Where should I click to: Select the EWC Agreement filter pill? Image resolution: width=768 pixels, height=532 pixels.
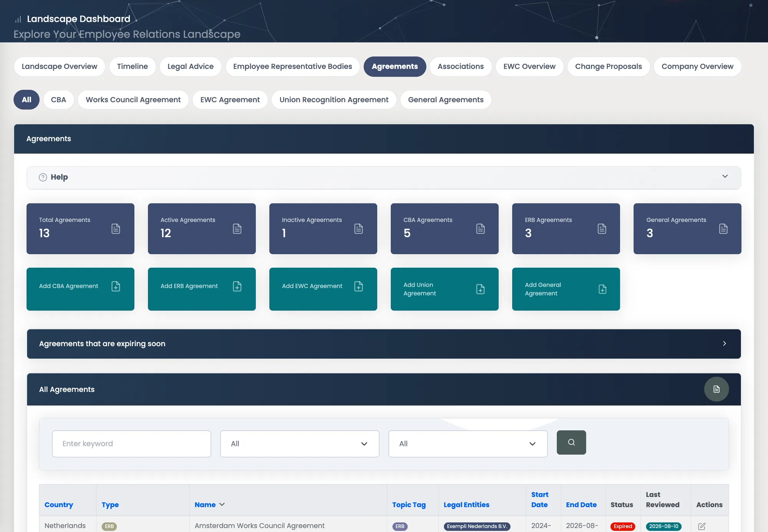click(230, 100)
